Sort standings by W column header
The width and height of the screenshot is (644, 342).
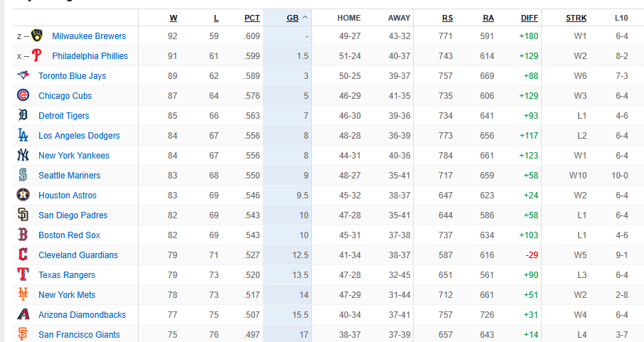pyautogui.click(x=173, y=18)
